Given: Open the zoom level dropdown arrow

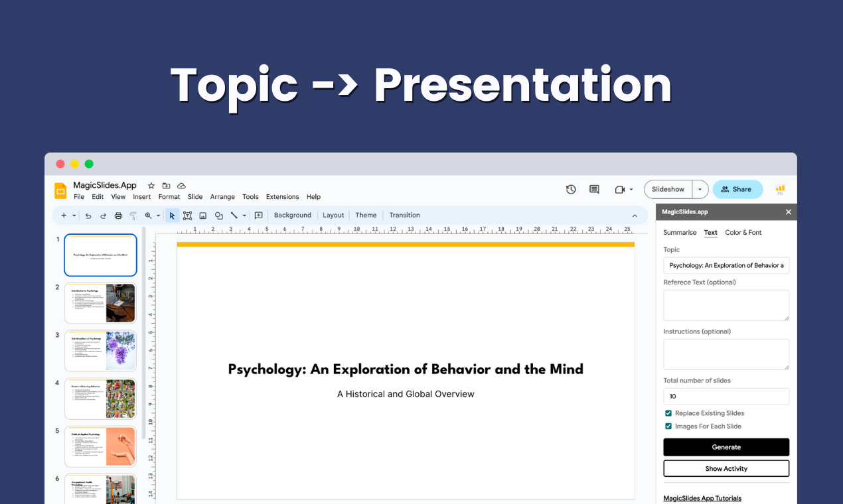Looking at the screenshot, I should pos(158,216).
